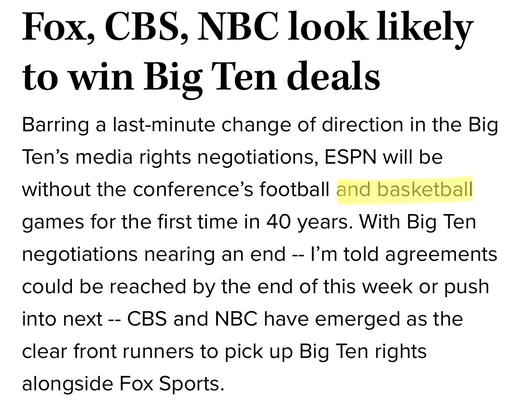526x420 pixels.
Task: Click the word "agreements" in the paragraph
Action: pyautogui.click(x=441, y=254)
